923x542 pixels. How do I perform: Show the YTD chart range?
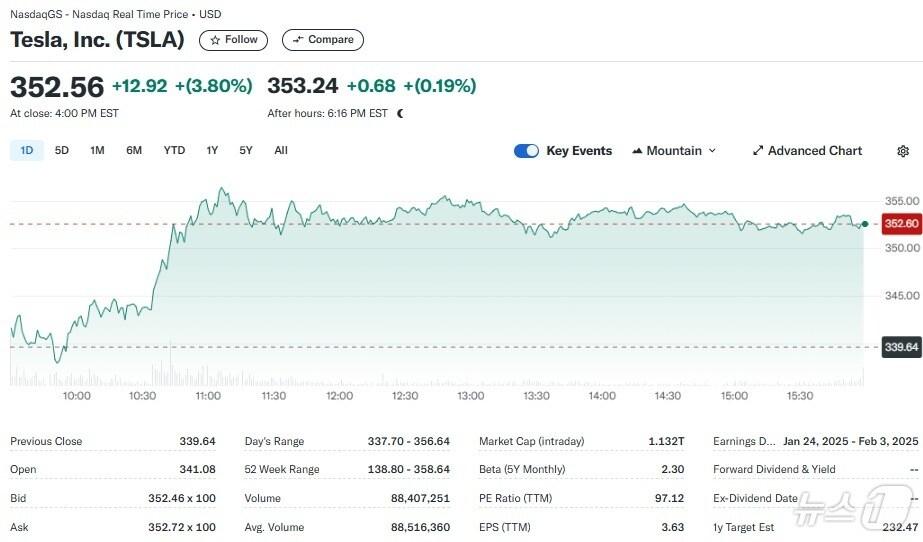coord(174,151)
